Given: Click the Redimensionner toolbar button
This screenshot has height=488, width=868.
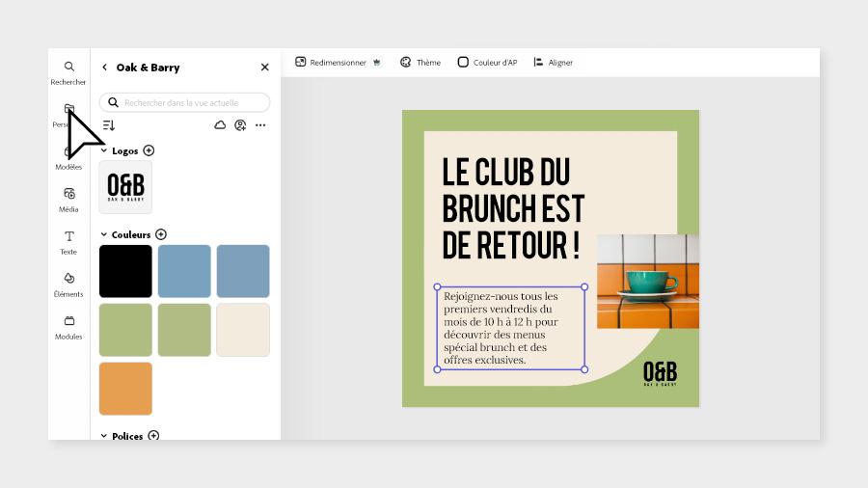Looking at the screenshot, I should pos(331,62).
